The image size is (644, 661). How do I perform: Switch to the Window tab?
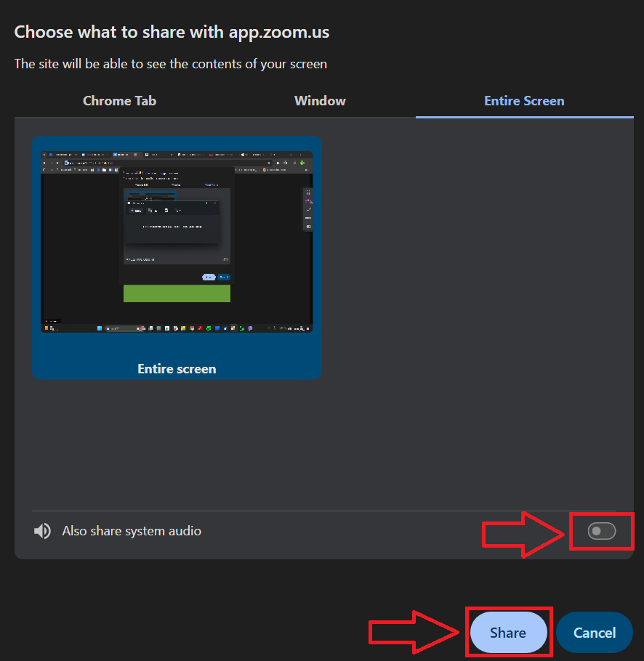[320, 101]
